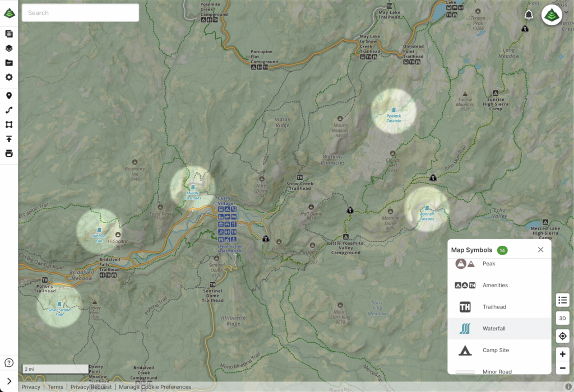Image resolution: width=574 pixels, height=392 pixels.
Task: Open the map layers panel
Action: [8, 48]
